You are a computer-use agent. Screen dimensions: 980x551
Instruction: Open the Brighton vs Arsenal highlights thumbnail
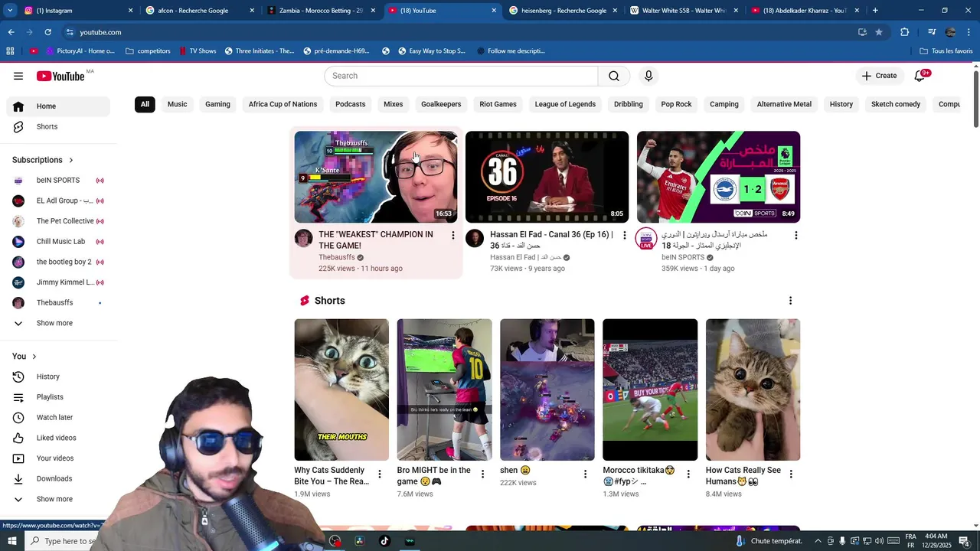coord(718,177)
